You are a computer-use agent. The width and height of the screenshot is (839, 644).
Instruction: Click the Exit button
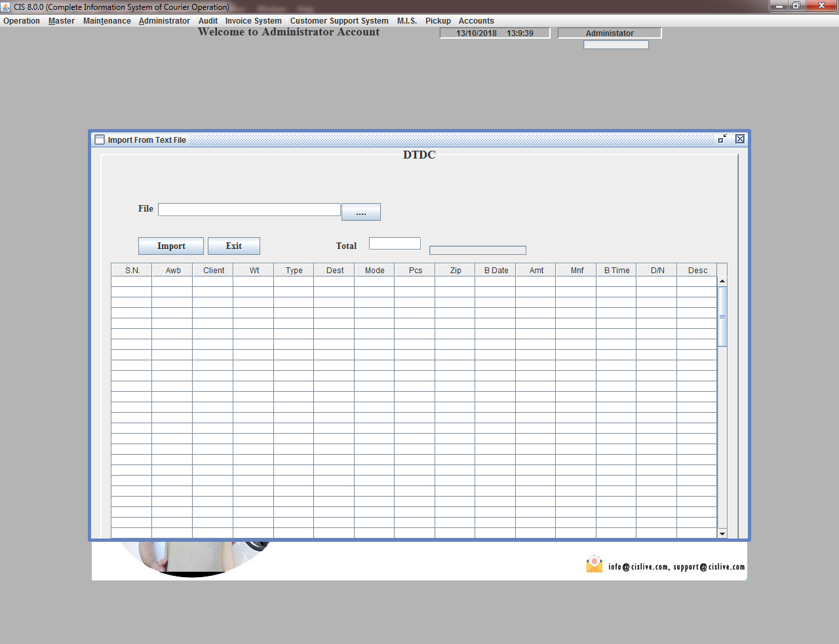pos(234,246)
